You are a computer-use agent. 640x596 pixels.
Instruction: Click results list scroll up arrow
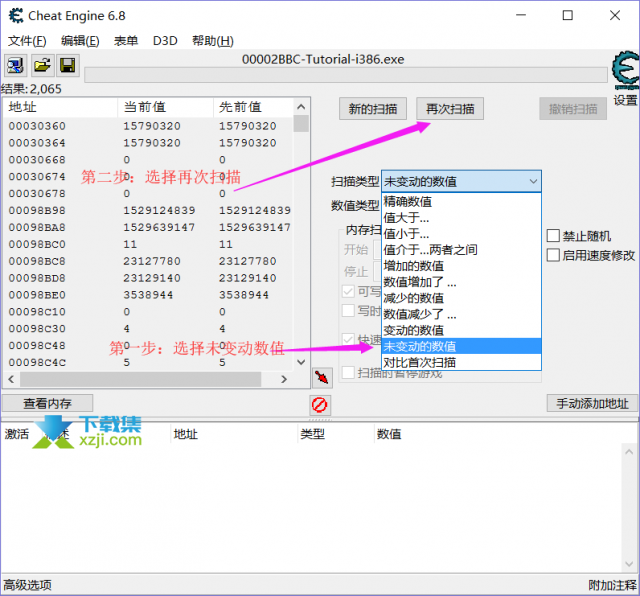pos(301,107)
